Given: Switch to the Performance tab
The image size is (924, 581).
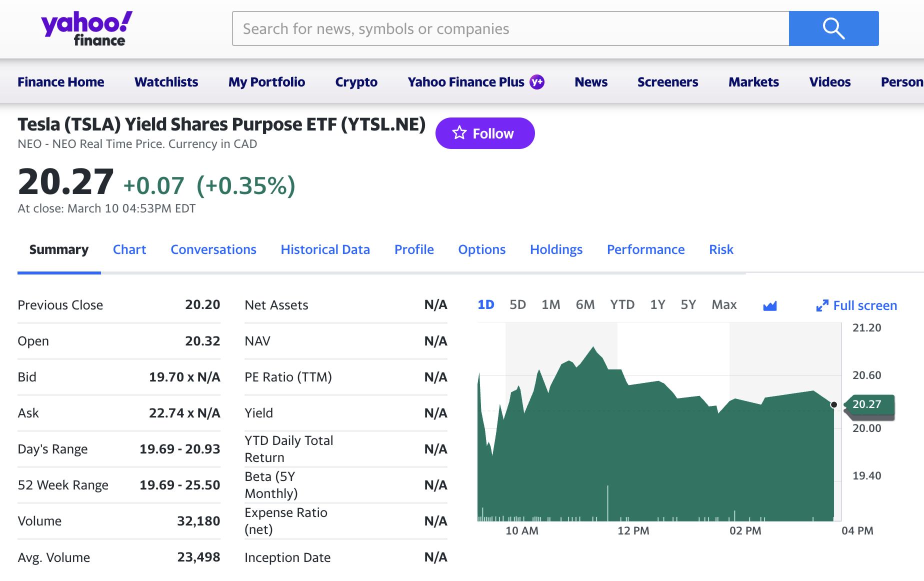Looking at the screenshot, I should pyautogui.click(x=646, y=249).
